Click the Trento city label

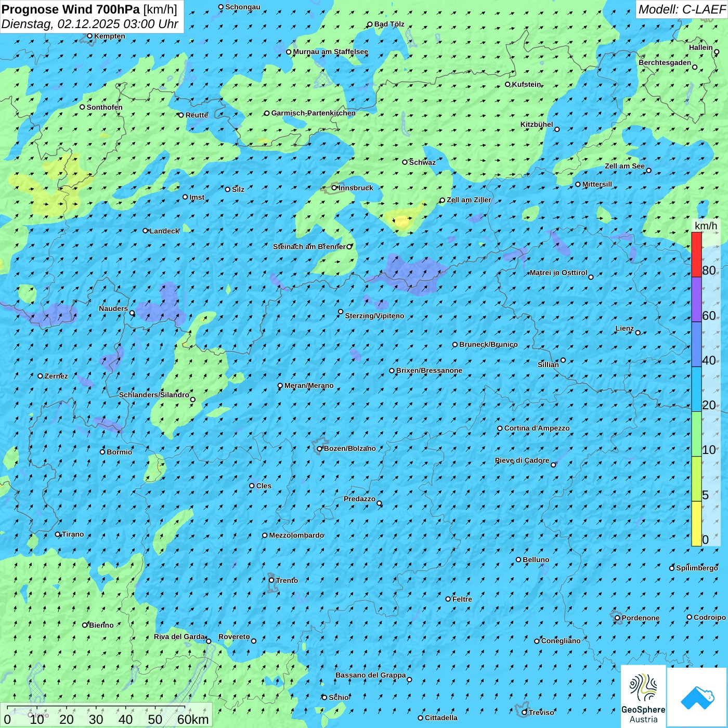click(x=287, y=580)
